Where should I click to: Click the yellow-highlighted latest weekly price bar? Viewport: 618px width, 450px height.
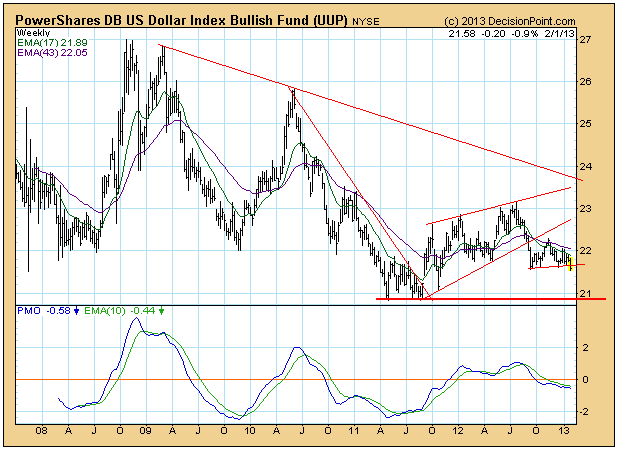tap(571, 264)
